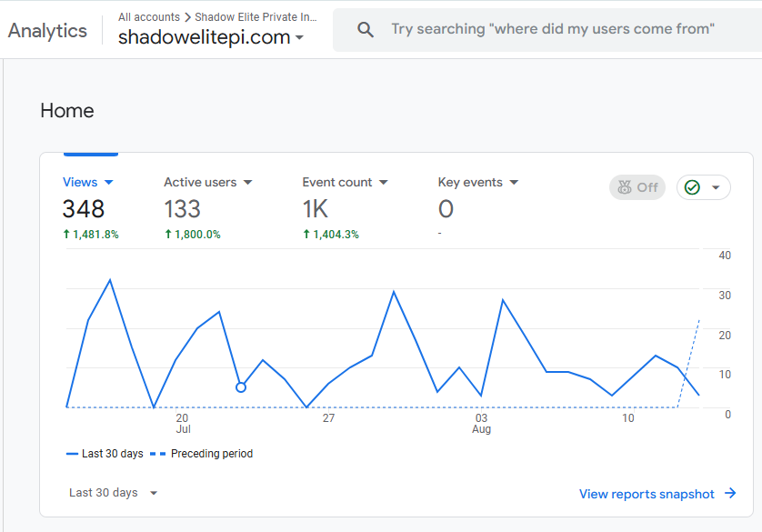762x532 pixels.
Task: Click the magnifying glass search icon
Action: point(366,30)
